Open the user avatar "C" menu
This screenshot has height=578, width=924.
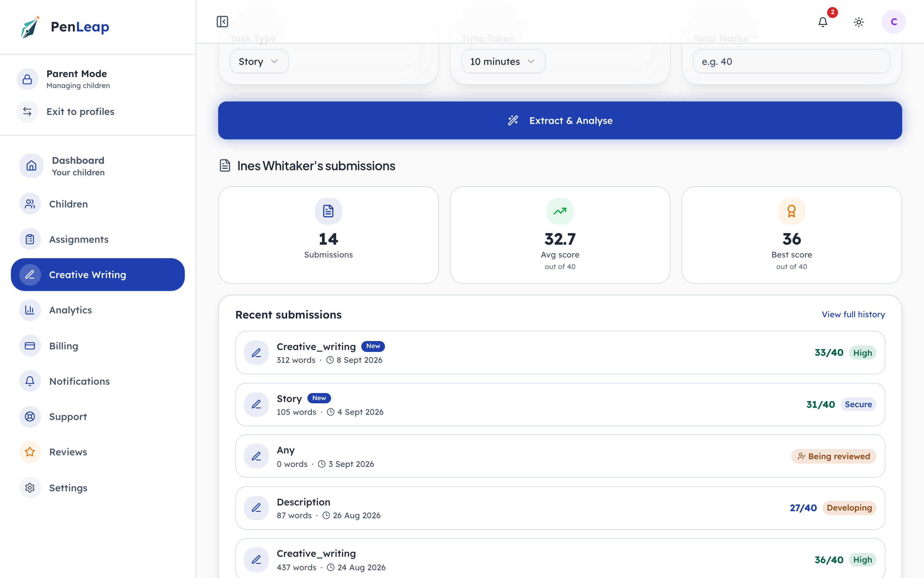tap(894, 22)
